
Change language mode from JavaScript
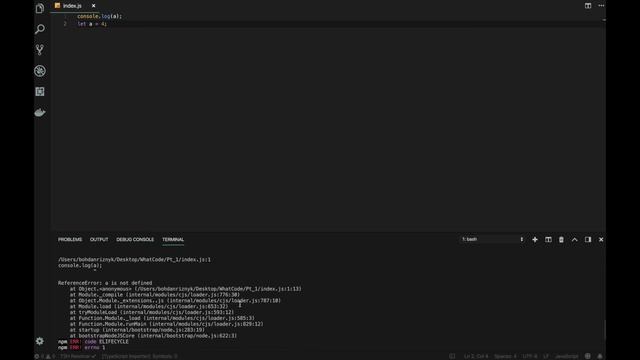point(567,356)
